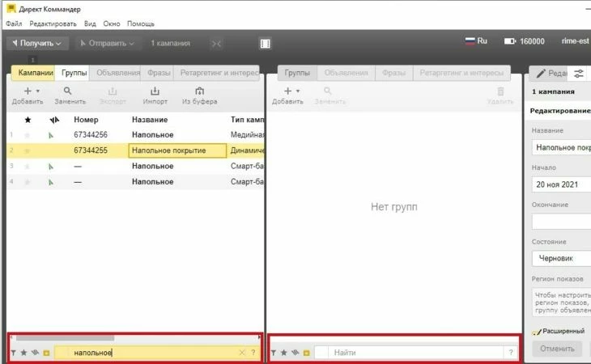Click the 1 кампания label in toolbar
591x364 pixels.
pyautogui.click(x=170, y=44)
